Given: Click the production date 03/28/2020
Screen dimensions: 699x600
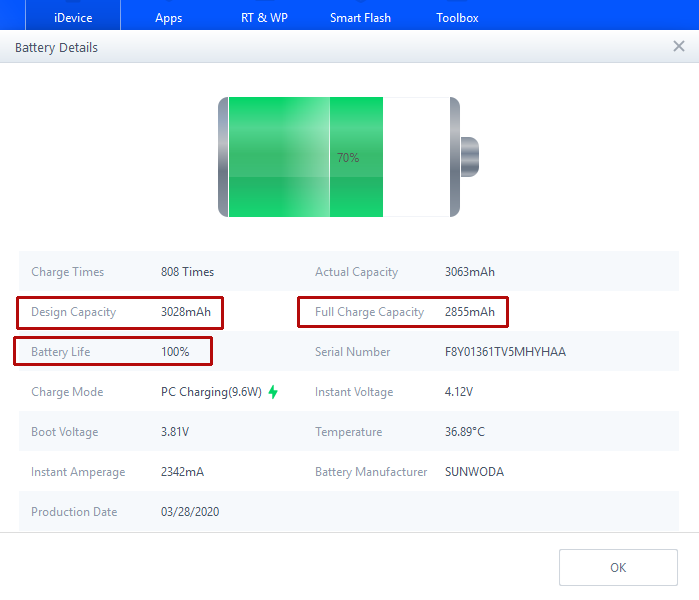Looking at the screenshot, I should coord(190,512).
